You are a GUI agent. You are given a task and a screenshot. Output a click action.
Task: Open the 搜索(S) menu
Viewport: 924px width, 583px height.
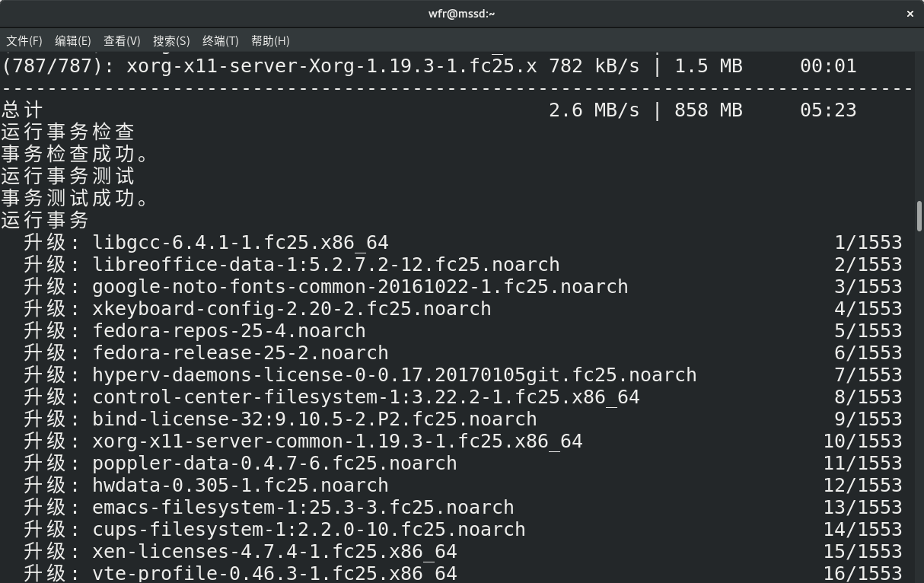click(171, 41)
